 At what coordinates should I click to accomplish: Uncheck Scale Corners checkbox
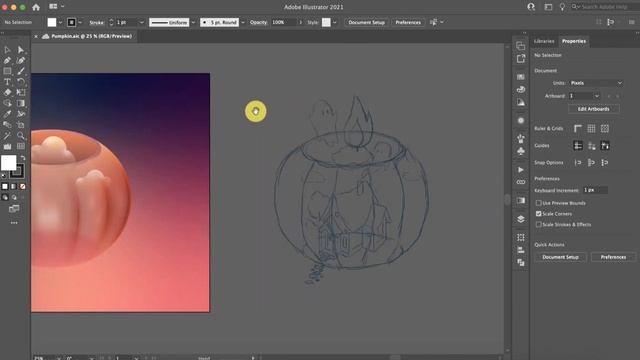pos(538,213)
